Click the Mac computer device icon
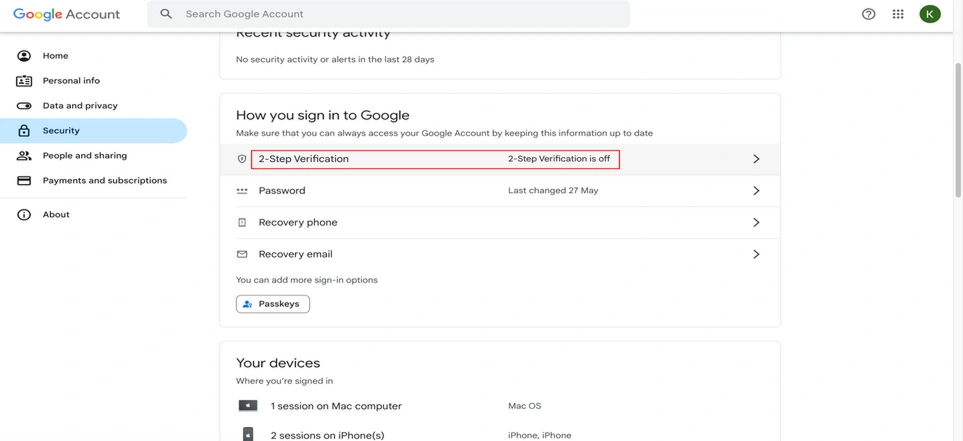 [x=248, y=406]
